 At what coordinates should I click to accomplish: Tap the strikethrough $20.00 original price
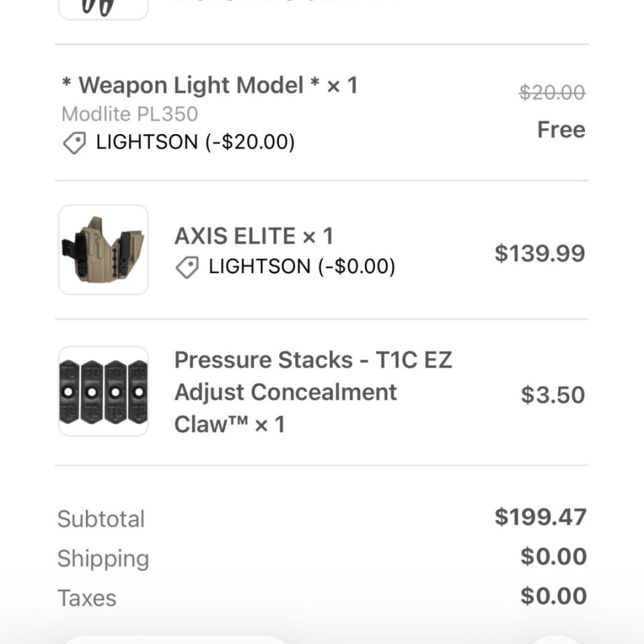tap(553, 93)
